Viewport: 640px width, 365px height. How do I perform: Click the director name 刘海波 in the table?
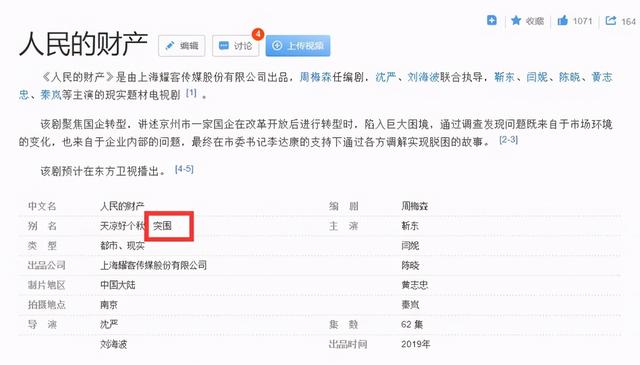[x=113, y=344]
